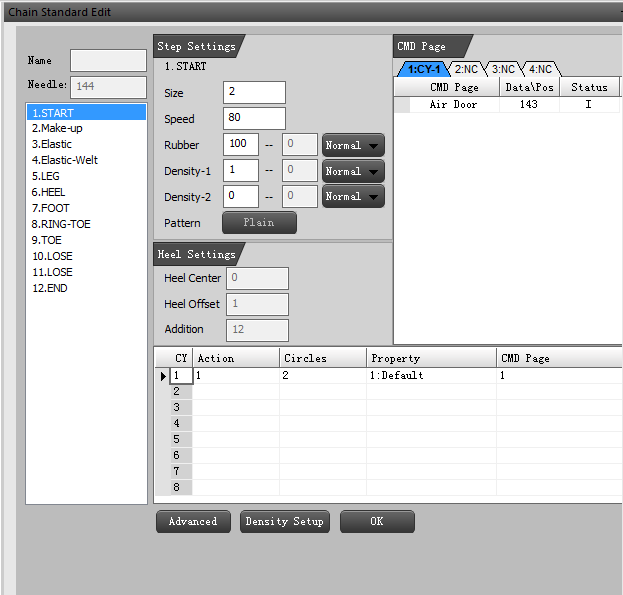Screen dimensions: 623x595
Task: Select the 3.Elastic step
Action: click(x=86, y=144)
